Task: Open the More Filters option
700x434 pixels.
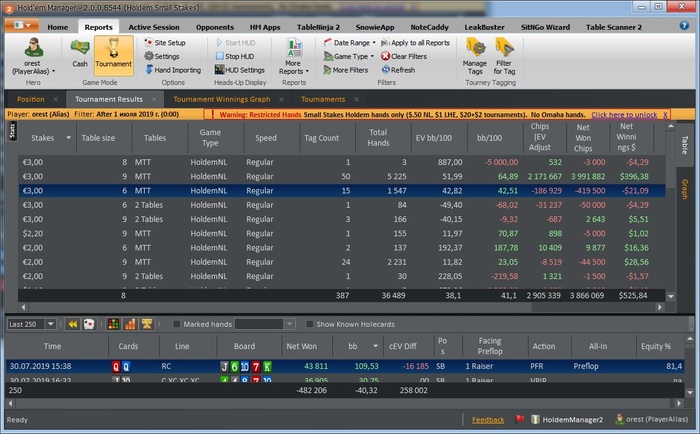Action: click(346, 70)
